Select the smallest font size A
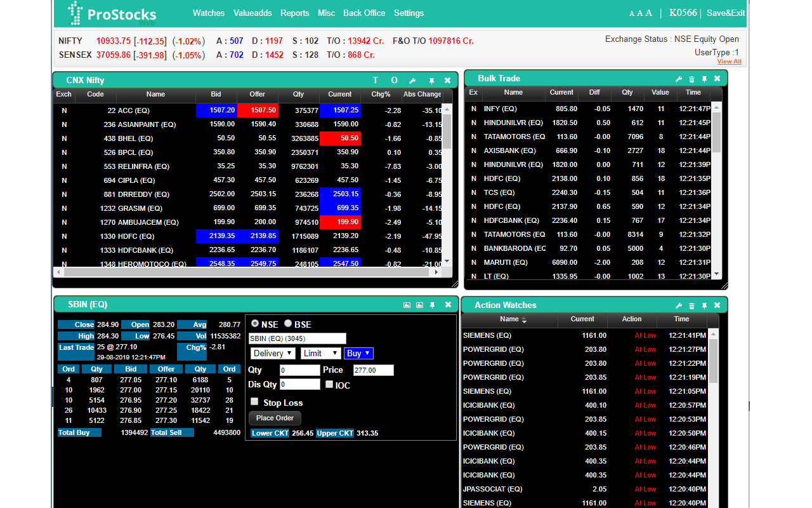This screenshot has height=508, width=812. pos(632,14)
